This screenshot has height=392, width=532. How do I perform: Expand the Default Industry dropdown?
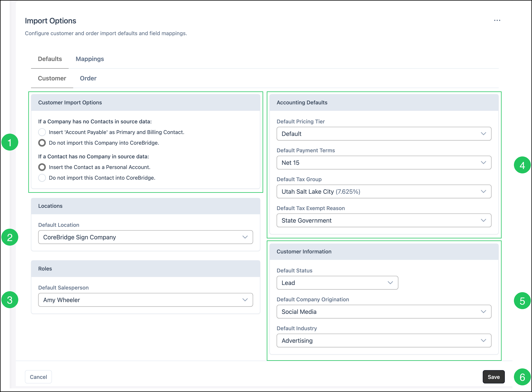pos(384,341)
